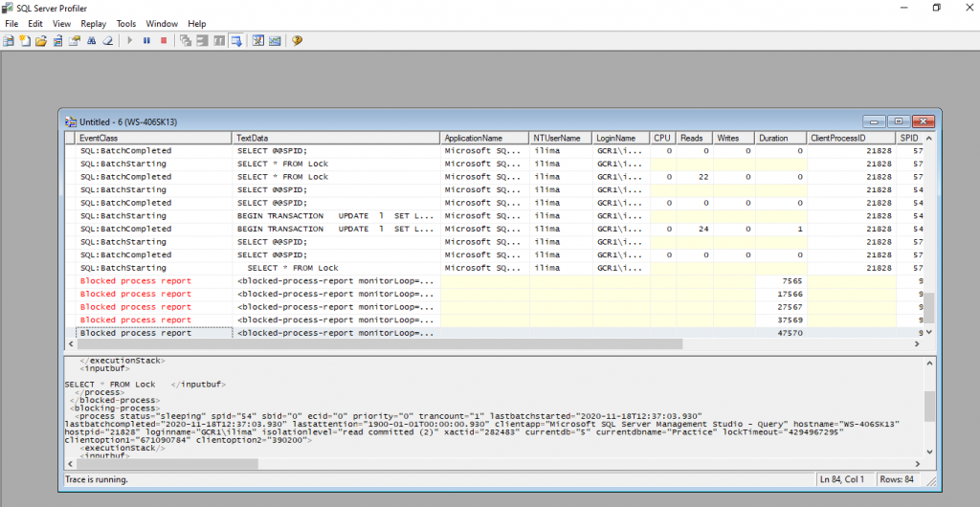Open the File menu
Screen dimensions: 980x507
coord(11,24)
